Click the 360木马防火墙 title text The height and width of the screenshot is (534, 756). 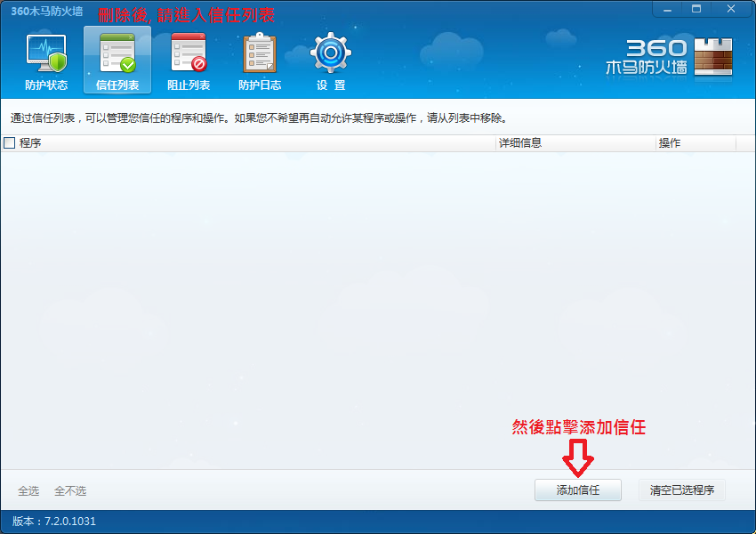tap(47, 11)
